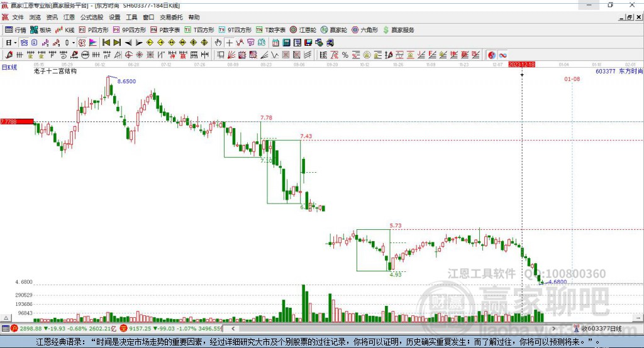Switch to the K线 chart button
Image resolution: width=644 pixels, height=348 pixels.
pos(65,30)
